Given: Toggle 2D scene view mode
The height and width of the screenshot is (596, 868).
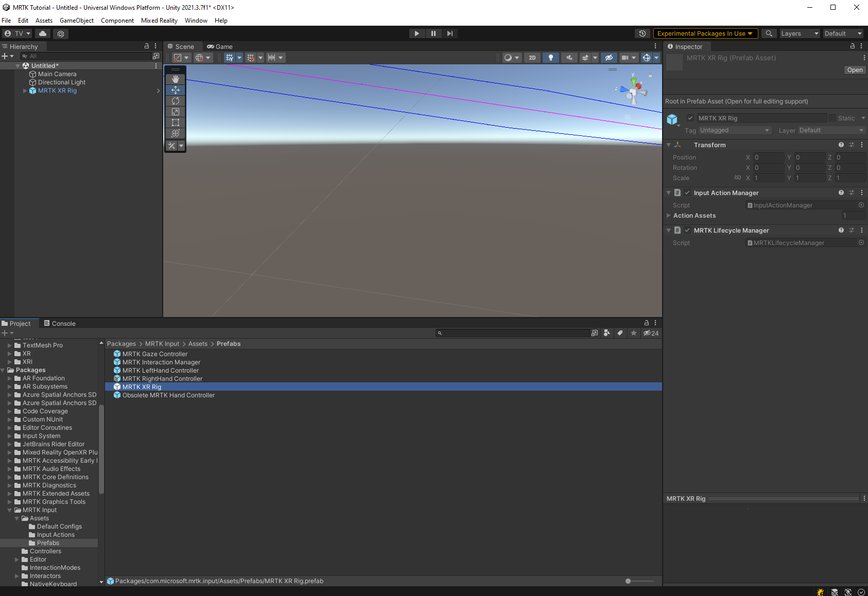Looking at the screenshot, I should [x=532, y=57].
